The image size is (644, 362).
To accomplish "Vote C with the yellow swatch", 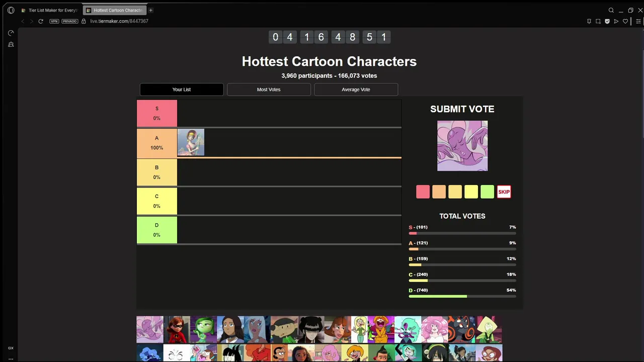I will tap(471, 192).
